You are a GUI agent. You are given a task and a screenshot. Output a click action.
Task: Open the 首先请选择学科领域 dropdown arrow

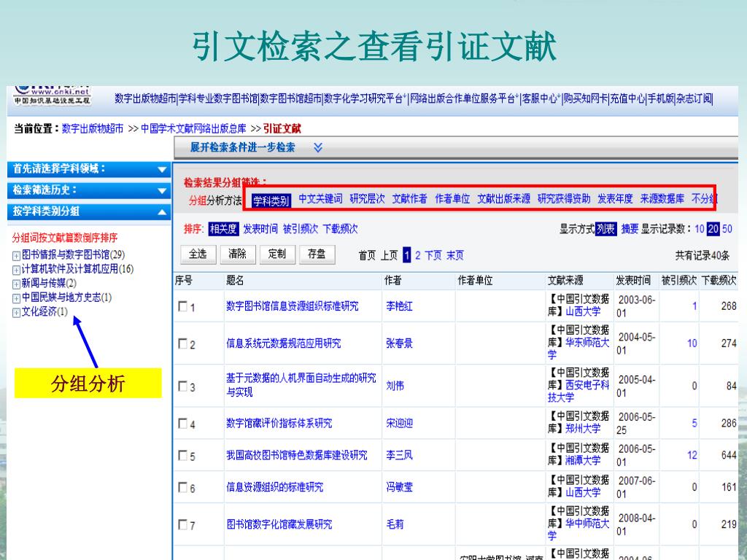pos(162,170)
